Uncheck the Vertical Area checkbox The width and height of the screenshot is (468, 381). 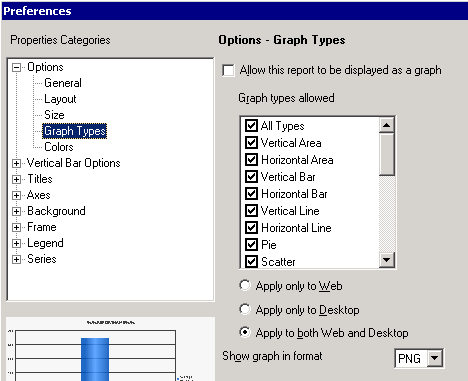(x=251, y=143)
